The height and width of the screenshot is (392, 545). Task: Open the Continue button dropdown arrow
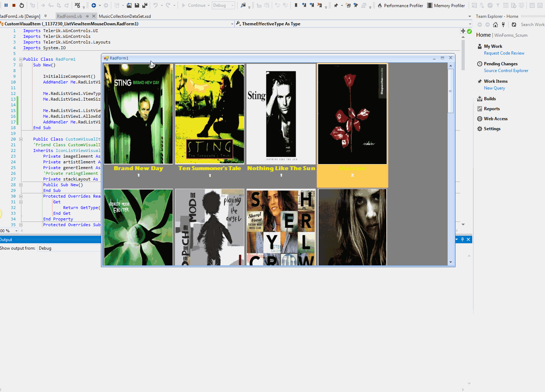tap(209, 5)
